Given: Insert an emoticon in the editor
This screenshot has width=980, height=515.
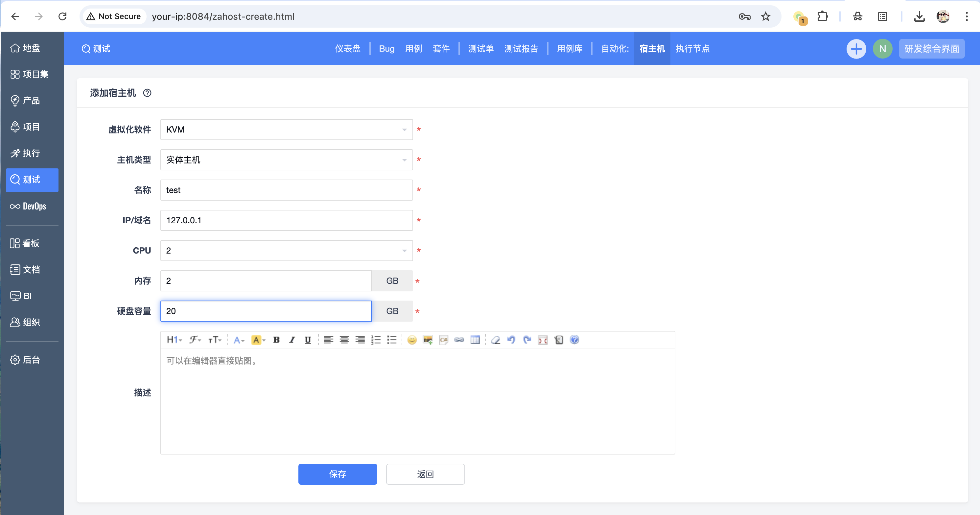Looking at the screenshot, I should (x=412, y=340).
